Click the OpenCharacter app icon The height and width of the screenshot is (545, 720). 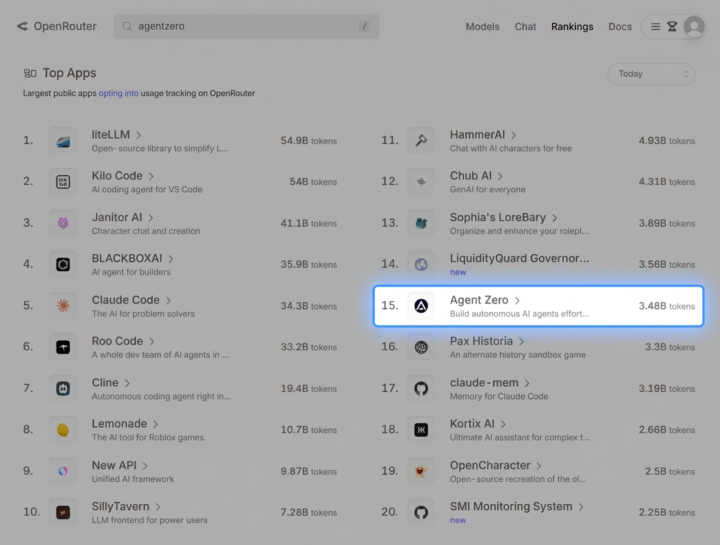pyautogui.click(x=421, y=471)
